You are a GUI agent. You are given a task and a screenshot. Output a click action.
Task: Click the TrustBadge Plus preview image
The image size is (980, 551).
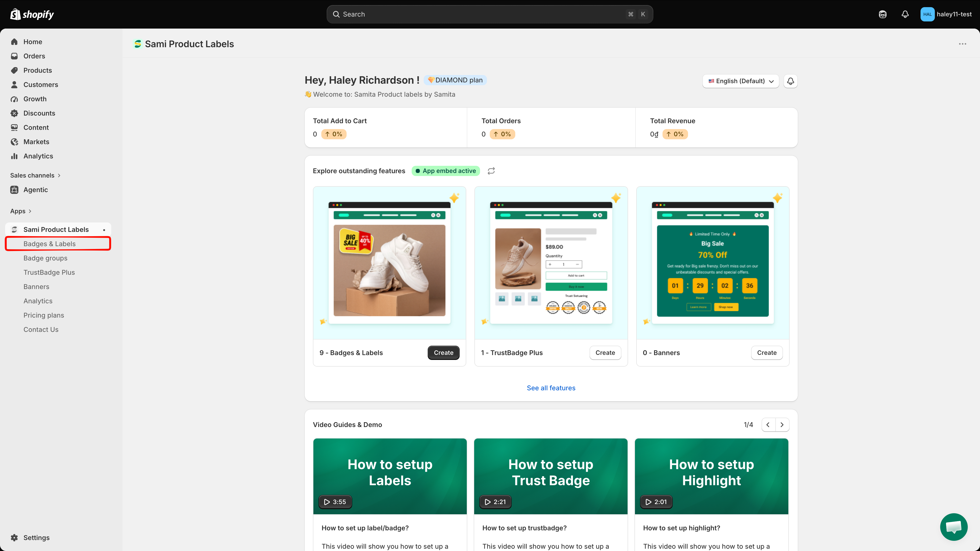pyautogui.click(x=551, y=263)
